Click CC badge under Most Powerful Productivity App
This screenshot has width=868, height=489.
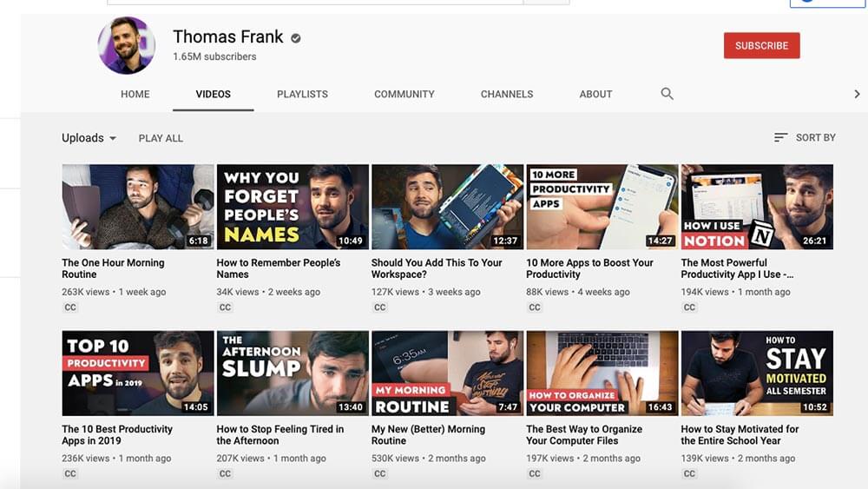[x=689, y=307]
